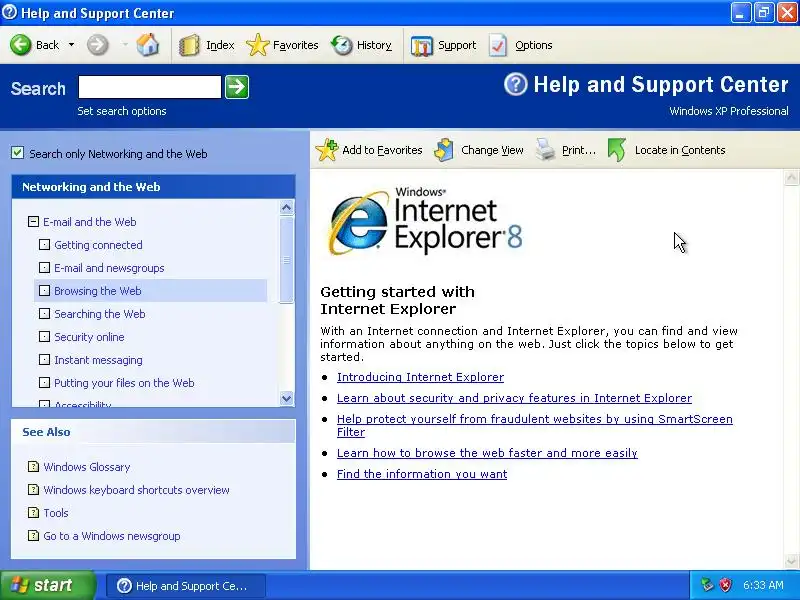Select Instant messaging tree item
Image resolution: width=800 pixels, height=600 pixels.
pos(98,360)
